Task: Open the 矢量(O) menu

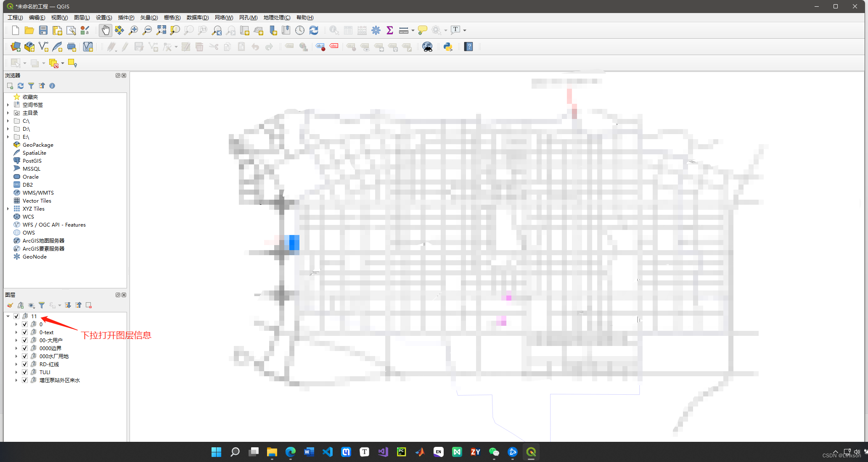Action: click(149, 18)
